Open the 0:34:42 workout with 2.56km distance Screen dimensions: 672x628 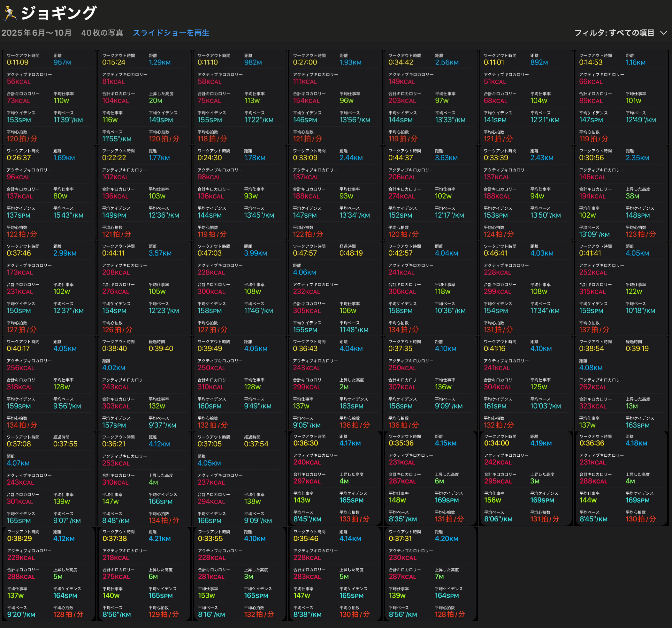coord(430,97)
